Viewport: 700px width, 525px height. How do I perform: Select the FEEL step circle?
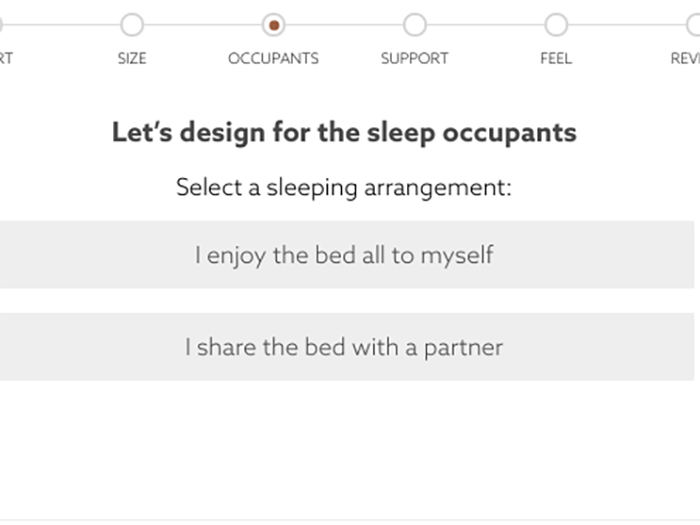(556, 25)
